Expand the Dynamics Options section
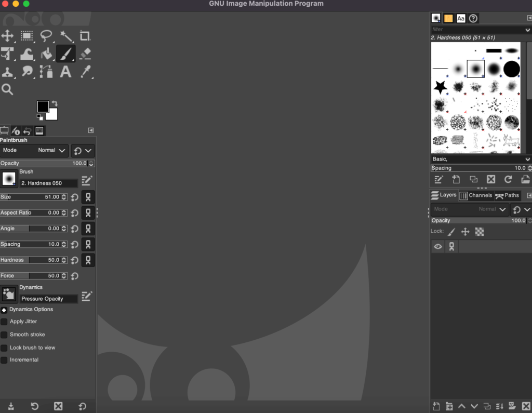The height and width of the screenshot is (413, 532). coord(4,309)
